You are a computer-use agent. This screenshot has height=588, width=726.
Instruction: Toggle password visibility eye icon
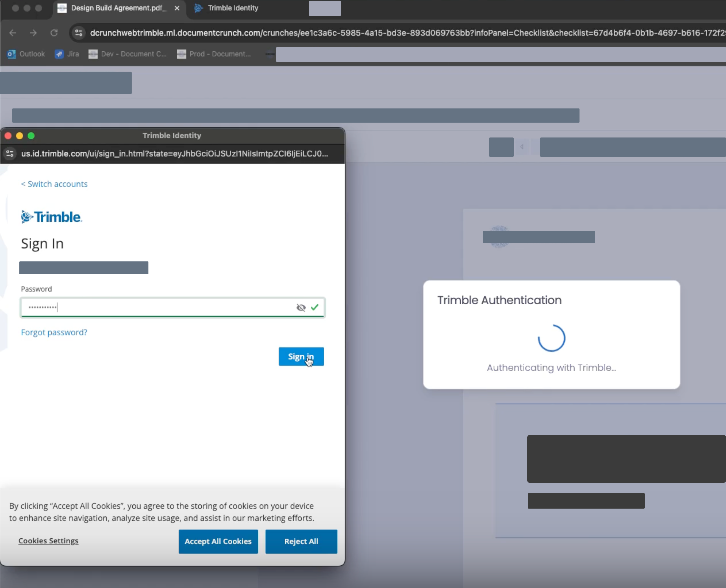301,308
